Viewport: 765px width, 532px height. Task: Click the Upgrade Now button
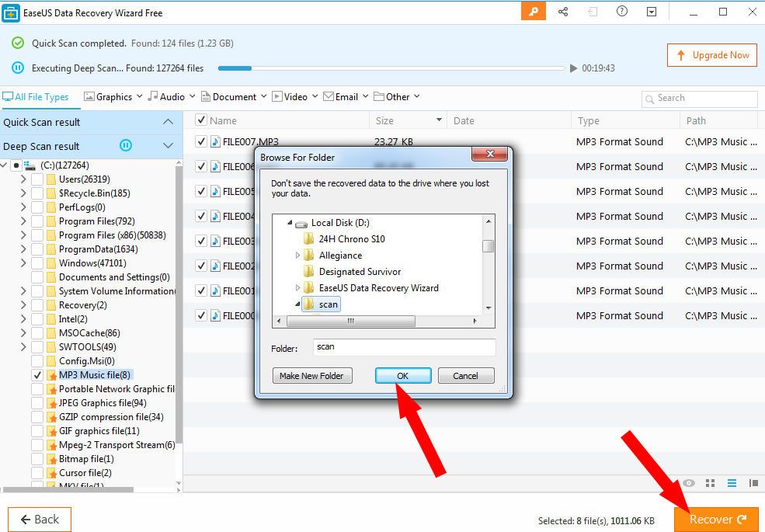point(712,55)
